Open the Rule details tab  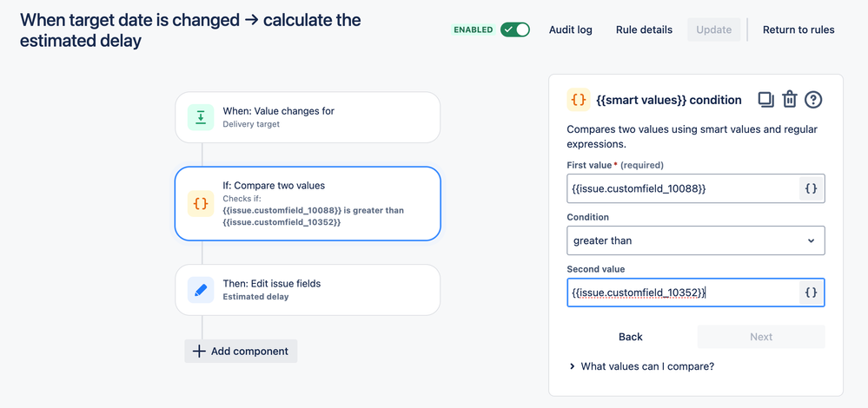[x=644, y=30]
